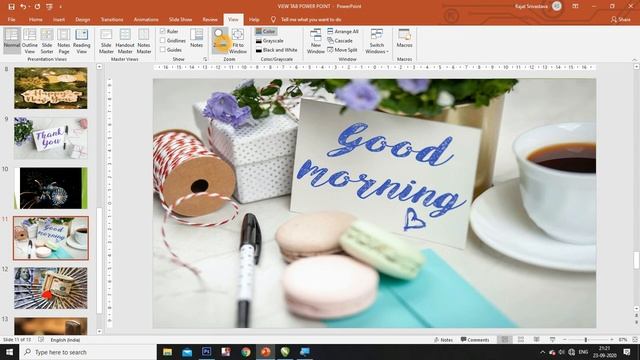Show hidden system tray icons
This screenshot has height=360, width=640.
[542, 352]
